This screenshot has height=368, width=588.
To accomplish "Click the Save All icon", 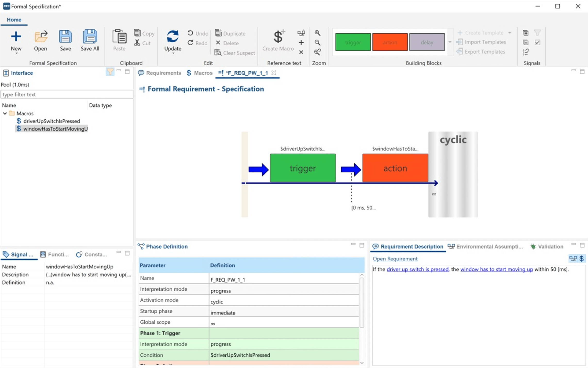I will [x=89, y=37].
